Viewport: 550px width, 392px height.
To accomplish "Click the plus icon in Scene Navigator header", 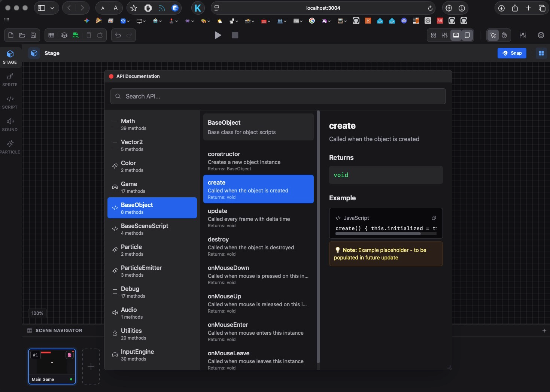I will 544,331.
